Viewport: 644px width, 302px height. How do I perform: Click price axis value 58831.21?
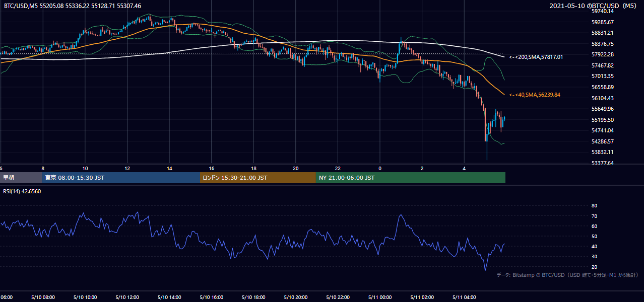(602, 33)
